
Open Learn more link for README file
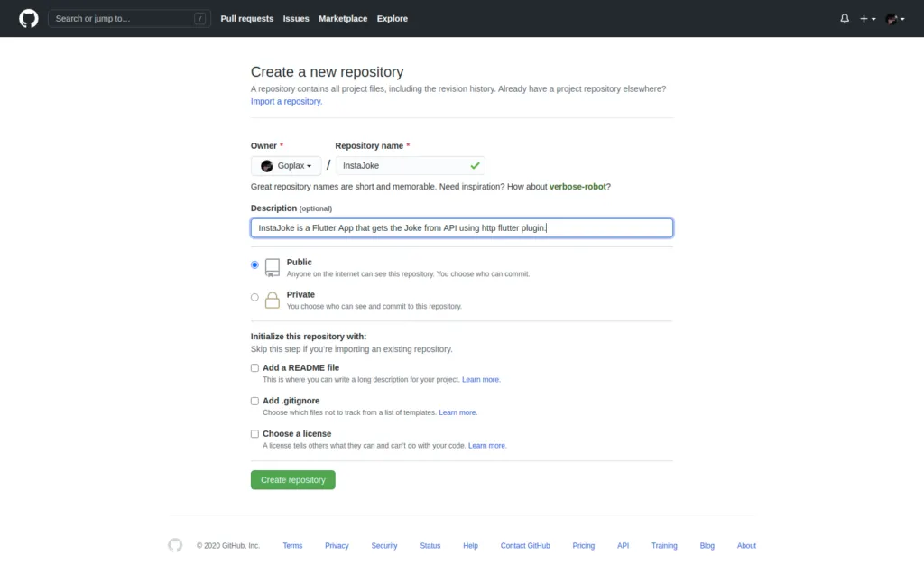pyautogui.click(x=481, y=380)
